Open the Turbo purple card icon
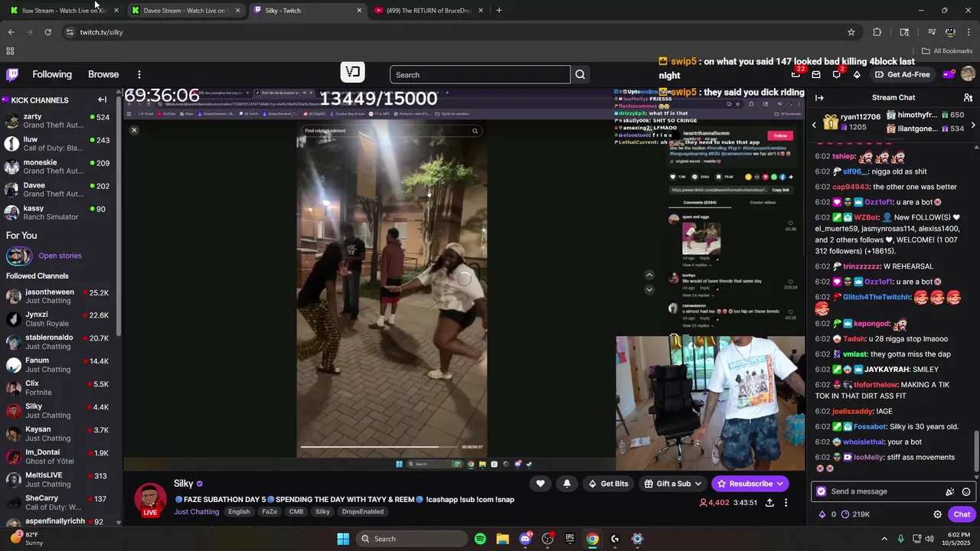The width and height of the screenshot is (980, 551). tap(948, 74)
